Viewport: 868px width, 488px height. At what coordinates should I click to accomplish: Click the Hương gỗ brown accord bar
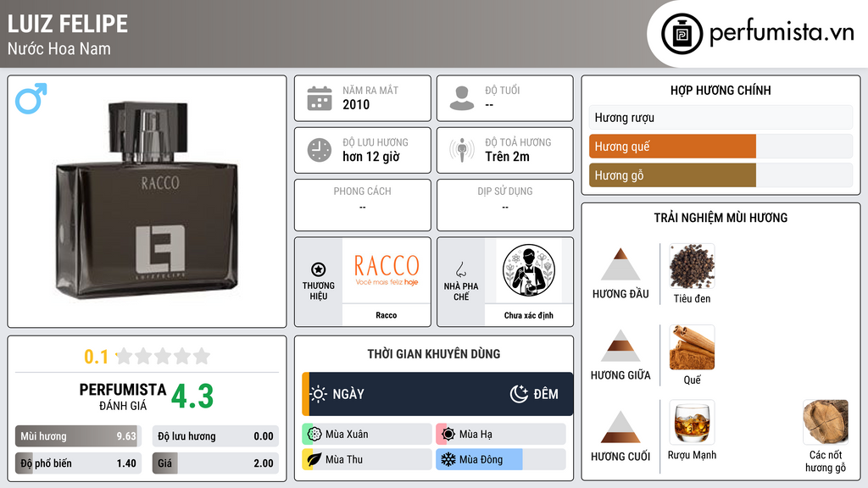click(x=672, y=175)
